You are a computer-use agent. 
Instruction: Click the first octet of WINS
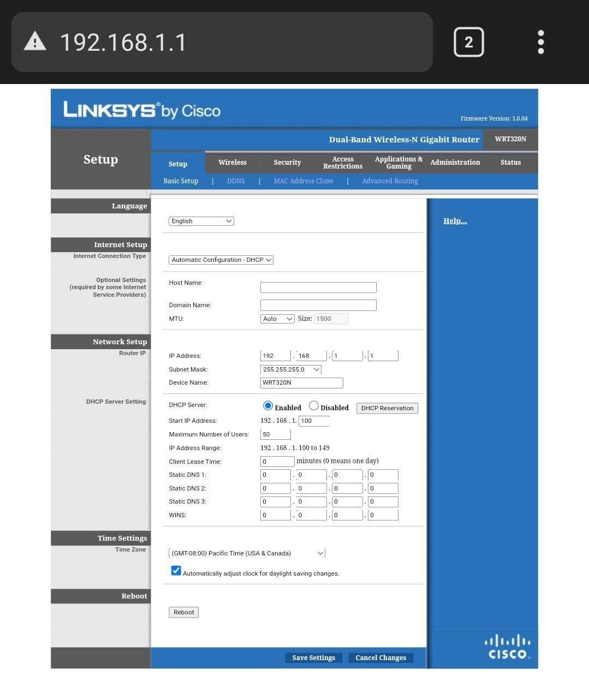pyautogui.click(x=276, y=515)
